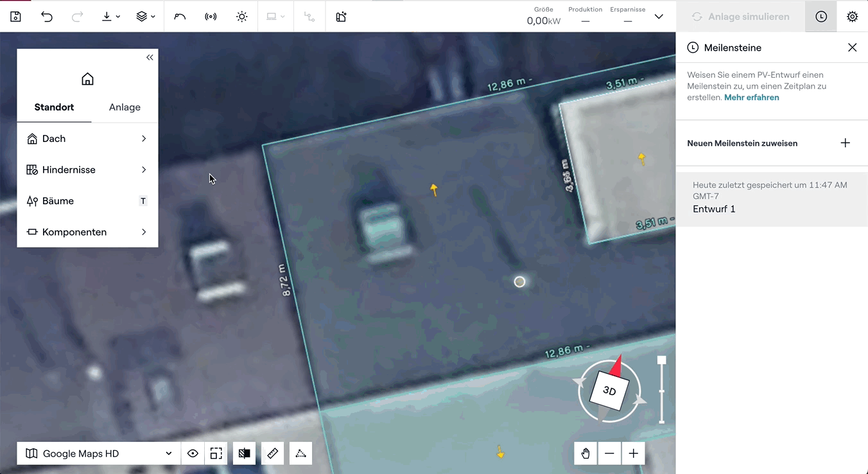The height and width of the screenshot is (474, 868).
Task: Expand the layers dropdown in toolbar
Action: (x=146, y=17)
